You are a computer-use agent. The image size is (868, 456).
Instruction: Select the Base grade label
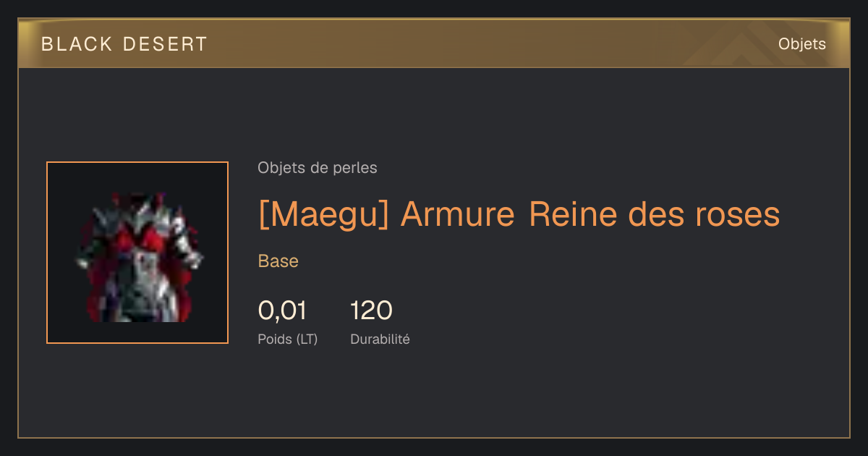[278, 261]
